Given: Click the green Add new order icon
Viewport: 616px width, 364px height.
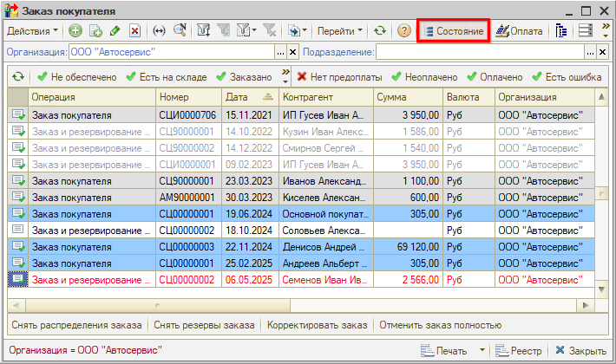Looking at the screenshot, I should point(75,31).
